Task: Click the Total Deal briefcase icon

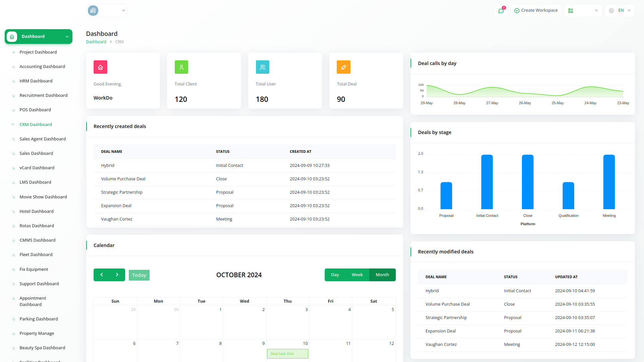Action: click(343, 67)
